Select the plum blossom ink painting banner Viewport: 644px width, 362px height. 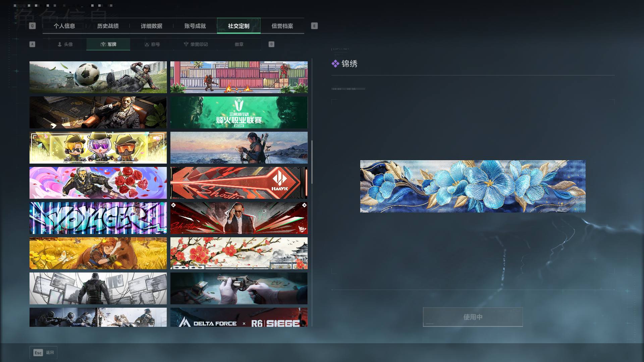click(239, 253)
